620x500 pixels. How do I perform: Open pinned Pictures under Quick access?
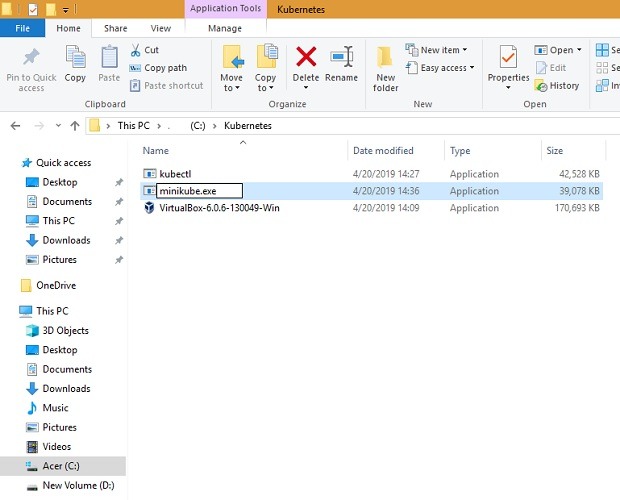pyautogui.click(x=60, y=260)
